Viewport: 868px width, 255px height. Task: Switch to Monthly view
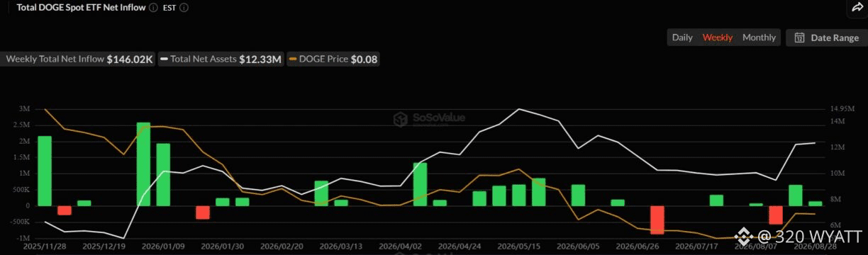point(759,38)
